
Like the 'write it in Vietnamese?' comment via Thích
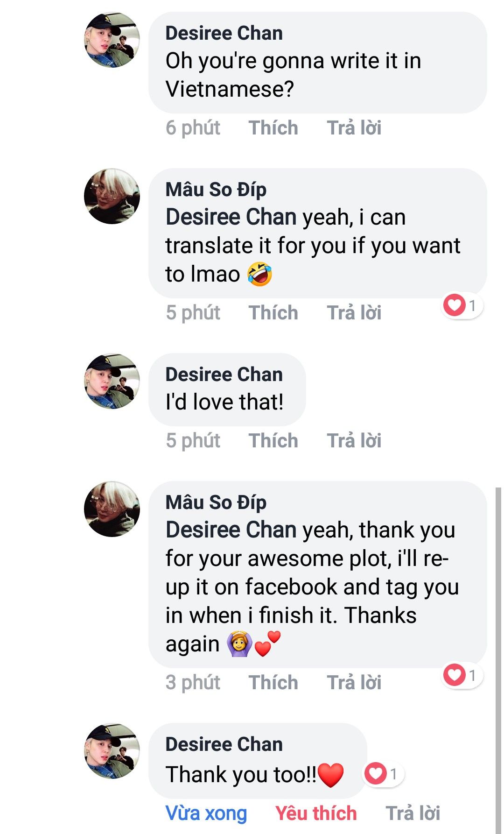click(273, 128)
